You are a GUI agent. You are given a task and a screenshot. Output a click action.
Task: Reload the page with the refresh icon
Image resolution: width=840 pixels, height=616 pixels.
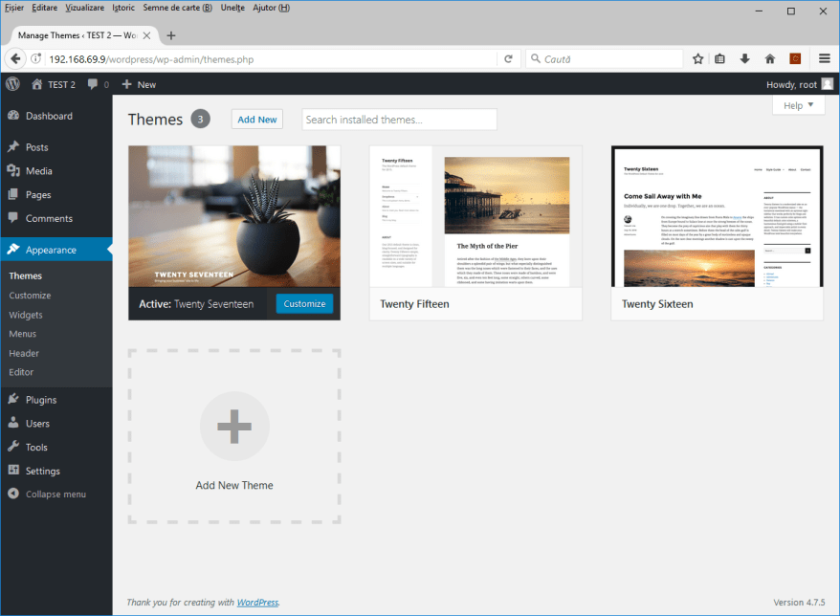point(509,58)
